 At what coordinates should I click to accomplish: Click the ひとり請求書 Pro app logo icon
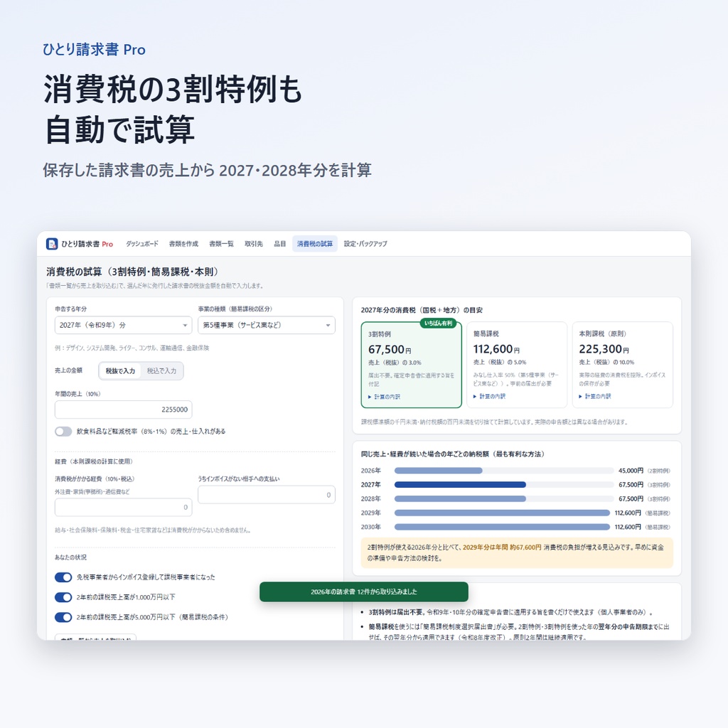(x=51, y=244)
